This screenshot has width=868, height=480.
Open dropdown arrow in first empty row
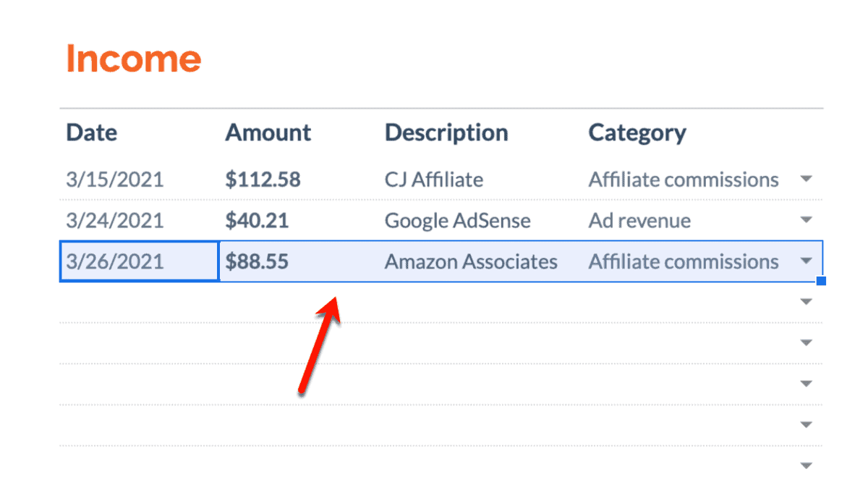point(807,302)
